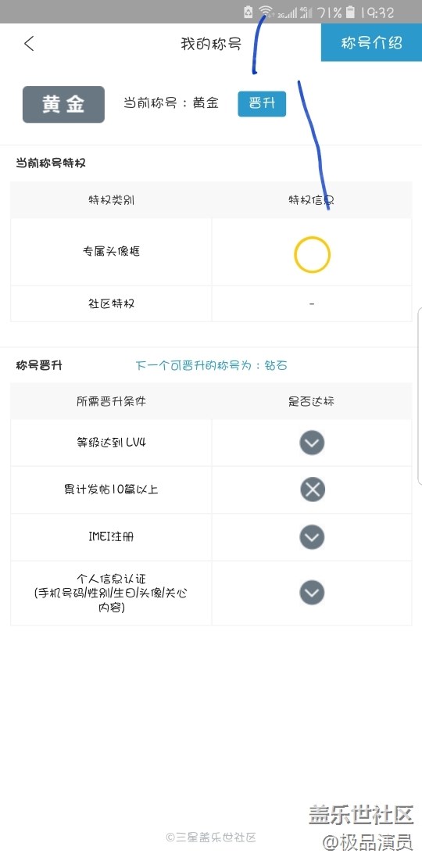The width and height of the screenshot is (422, 868).
Task: Open the 称号介绍 tab
Action: point(372,43)
